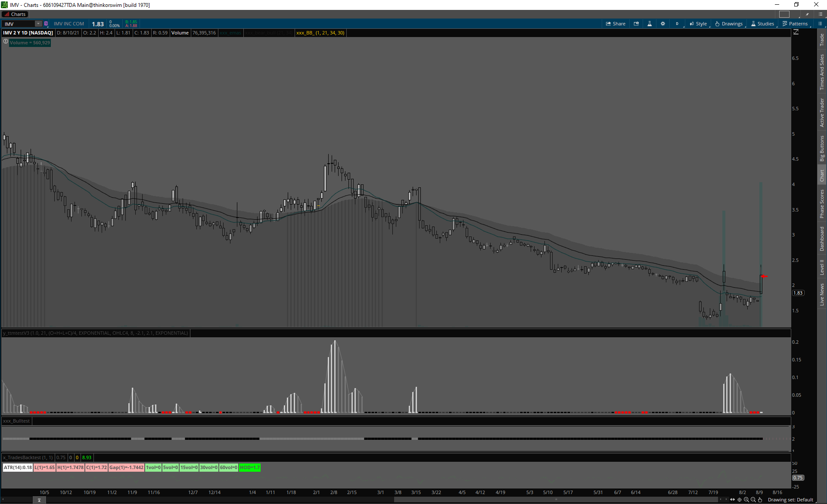Viewport: 827px width, 504px height.
Task: Expand the IMV symbol dropdown arrow
Action: (38, 24)
